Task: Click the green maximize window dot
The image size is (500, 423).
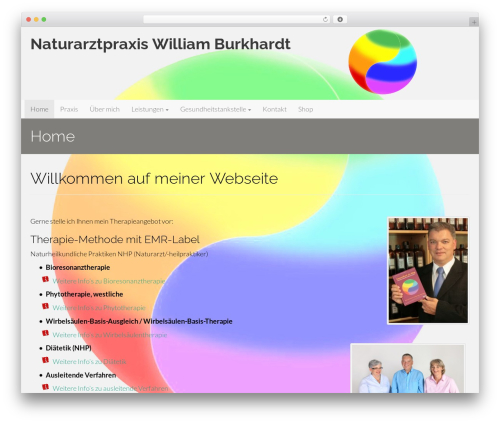Action: [x=44, y=20]
